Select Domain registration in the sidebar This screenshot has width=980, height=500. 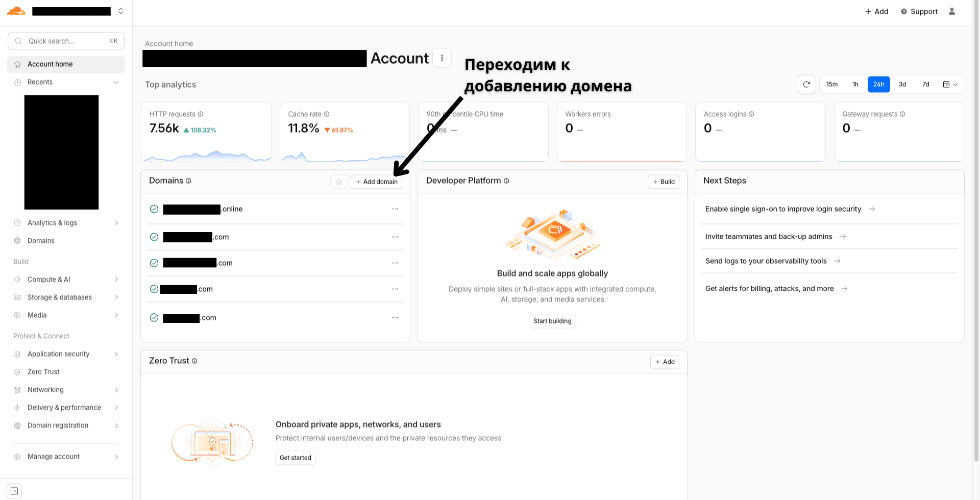pyautogui.click(x=58, y=425)
